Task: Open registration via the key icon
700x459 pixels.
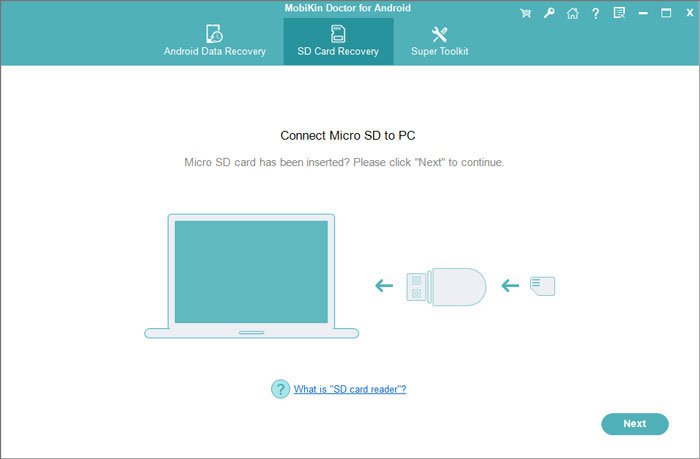Action: pyautogui.click(x=549, y=13)
